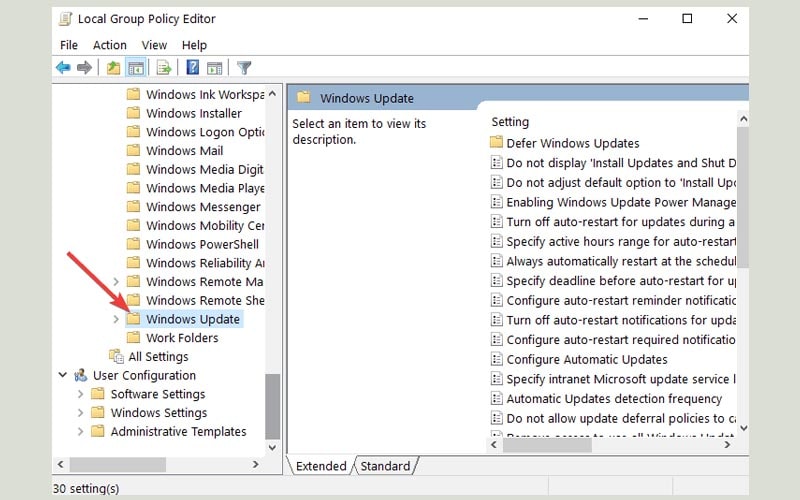
Task: Select Turn off auto-restart for updates during active hours
Action: (621, 221)
